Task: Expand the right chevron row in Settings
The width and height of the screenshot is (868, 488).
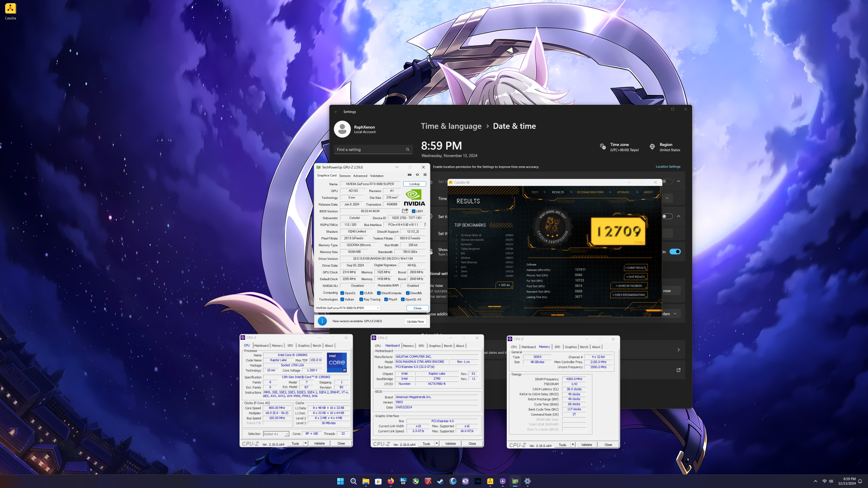Action: 679,350
